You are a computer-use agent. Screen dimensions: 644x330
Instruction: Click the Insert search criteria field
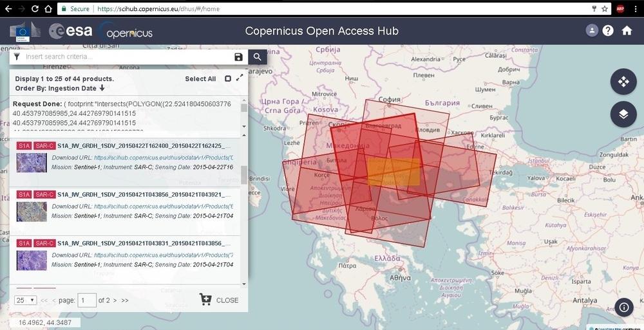[128, 57]
